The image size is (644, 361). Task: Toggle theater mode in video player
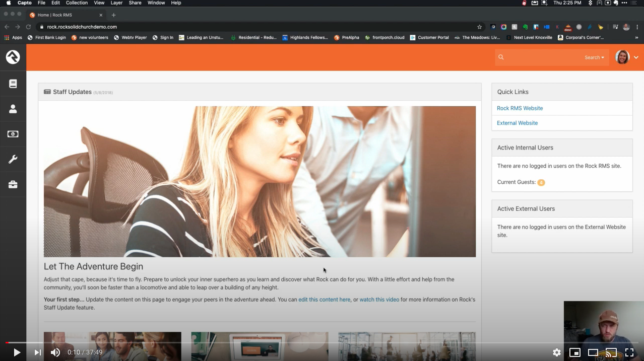tap(593, 352)
